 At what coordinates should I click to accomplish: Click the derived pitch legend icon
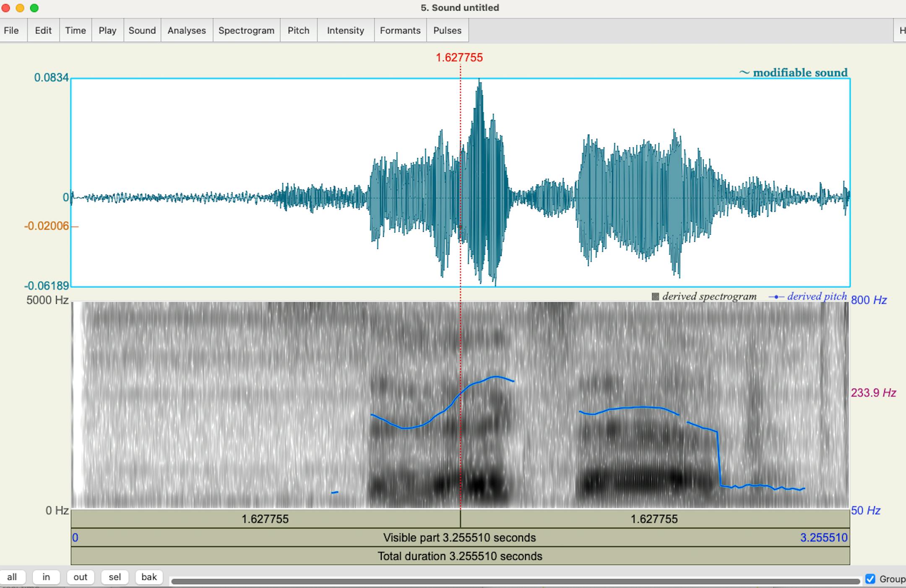tap(777, 296)
